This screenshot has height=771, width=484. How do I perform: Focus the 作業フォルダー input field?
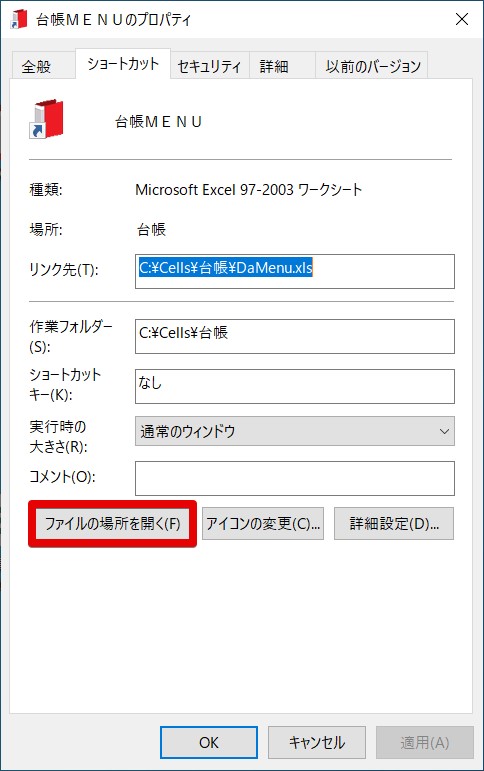pos(295,336)
